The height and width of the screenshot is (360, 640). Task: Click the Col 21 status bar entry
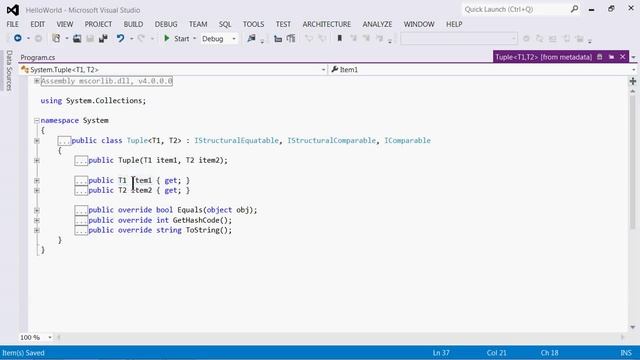(496, 353)
